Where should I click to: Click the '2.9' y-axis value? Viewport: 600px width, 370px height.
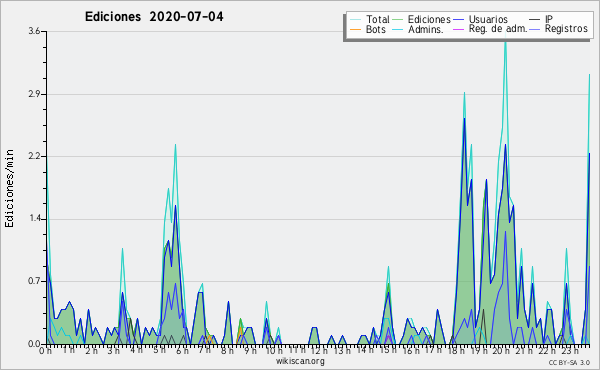34,94
